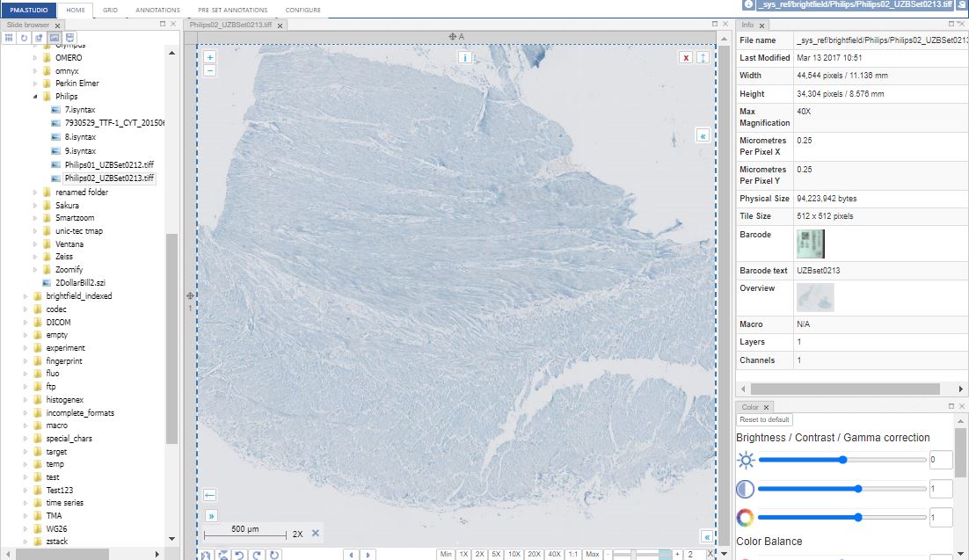Select Philips01_UZBSet0212.tiff in the tree

[109, 164]
